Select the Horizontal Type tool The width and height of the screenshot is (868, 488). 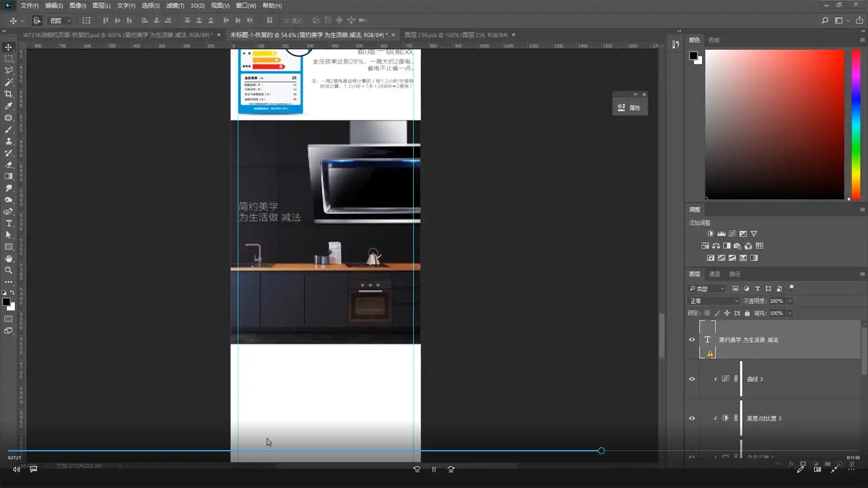click(x=9, y=223)
